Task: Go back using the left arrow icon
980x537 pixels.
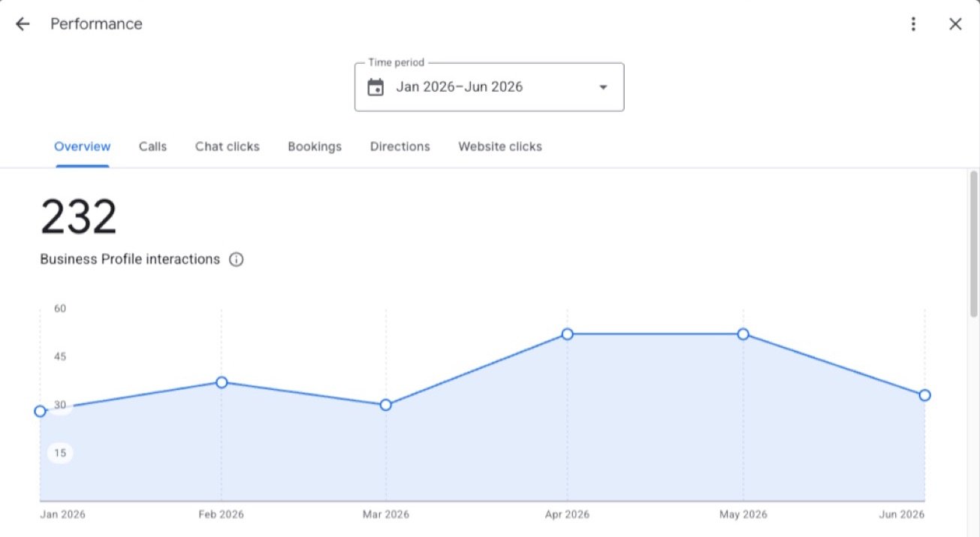Action: click(23, 24)
